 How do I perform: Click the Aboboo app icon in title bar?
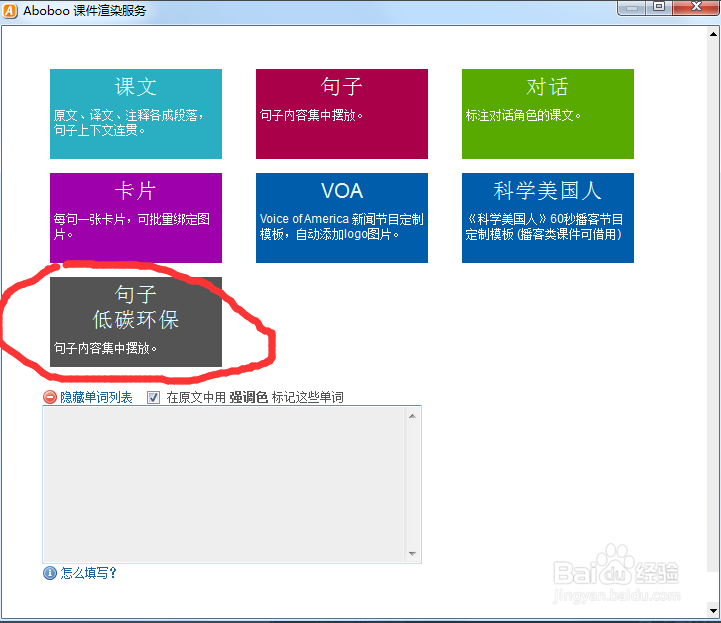click(9, 10)
